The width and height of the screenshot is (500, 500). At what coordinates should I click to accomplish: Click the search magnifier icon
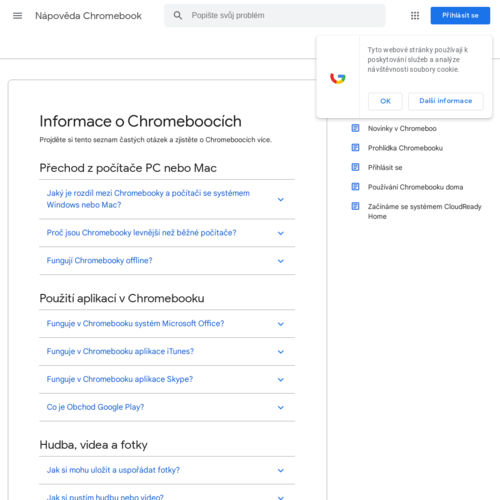(x=178, y=15)
